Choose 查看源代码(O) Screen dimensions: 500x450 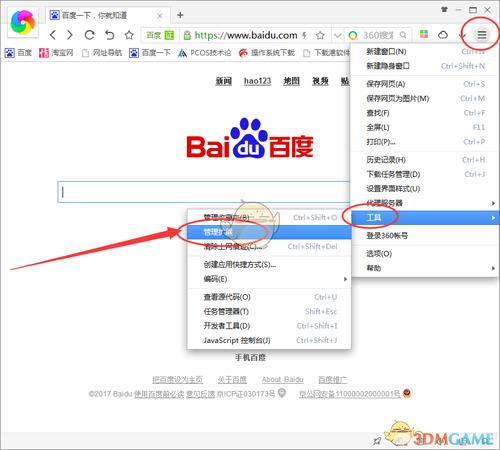tap(269, 297)
